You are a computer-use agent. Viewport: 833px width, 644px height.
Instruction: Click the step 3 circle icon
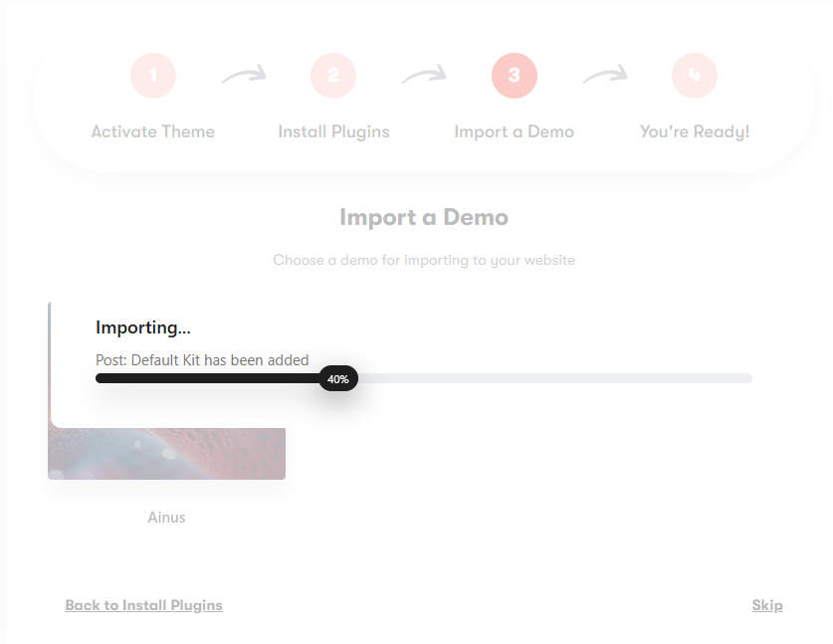coord(515,76)
